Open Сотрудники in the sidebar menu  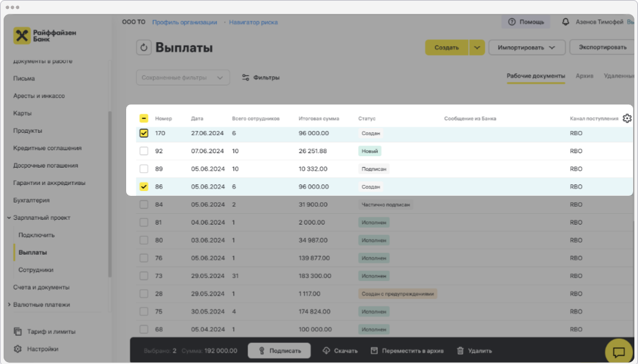coord(35,270)
